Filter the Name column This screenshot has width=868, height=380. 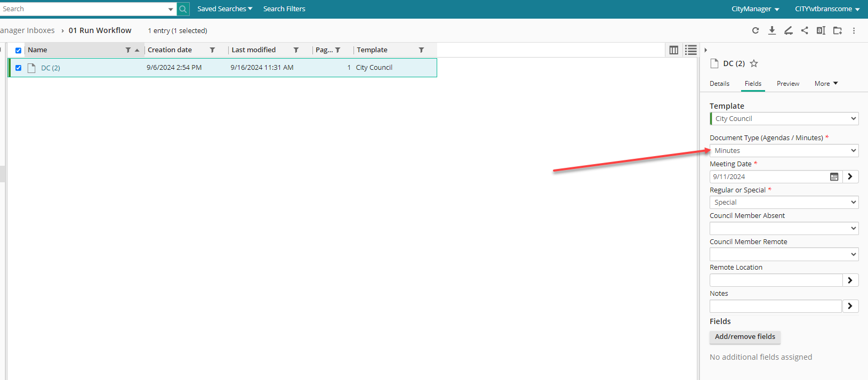coord(128,50)
